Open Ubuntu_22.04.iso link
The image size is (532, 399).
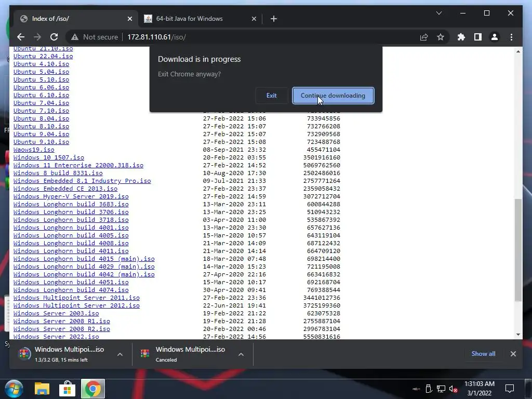(x=43, y=56)
